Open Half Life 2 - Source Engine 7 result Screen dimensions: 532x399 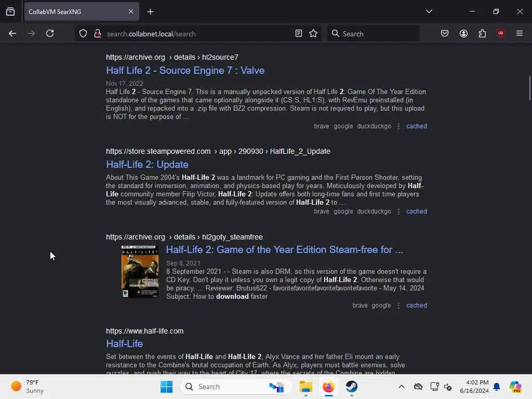[x=185, y=70]
